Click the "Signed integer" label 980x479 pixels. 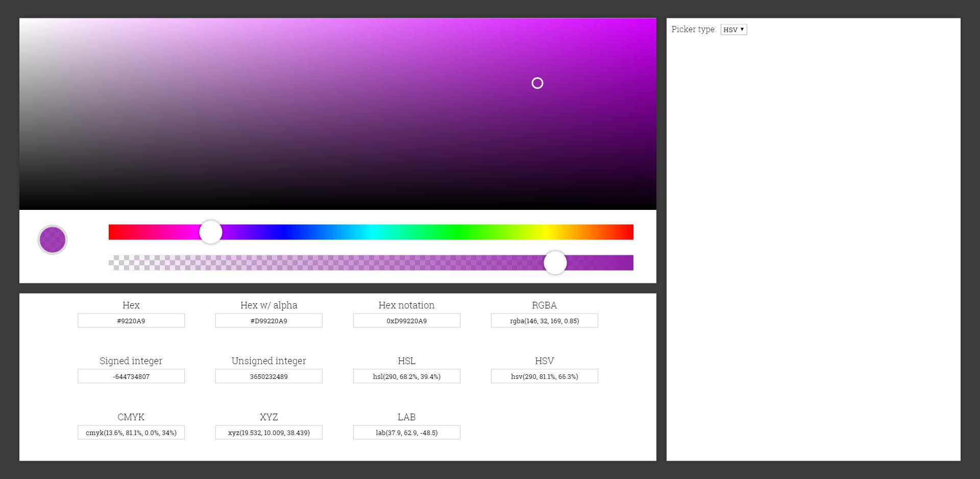[131, 361]
